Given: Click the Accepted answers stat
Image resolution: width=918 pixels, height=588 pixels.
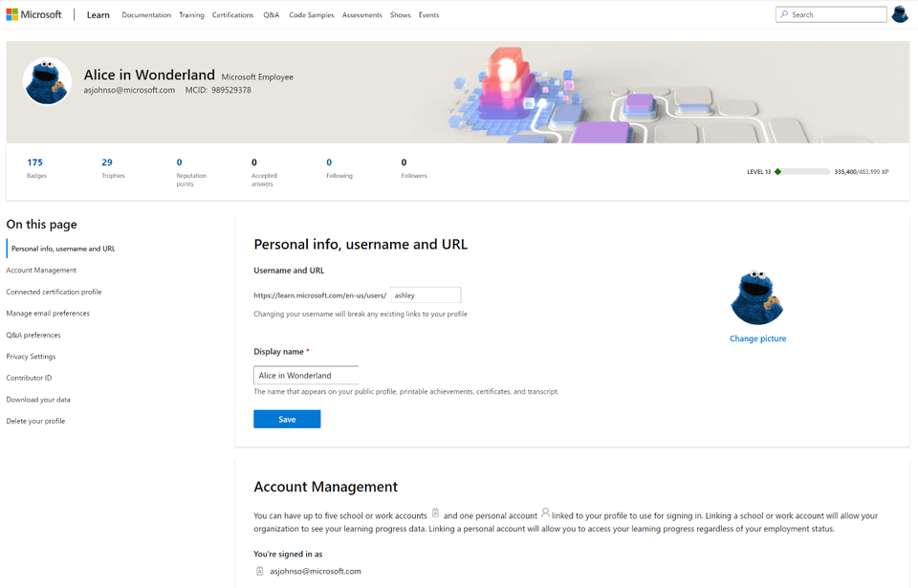Looking at the screenshot, I should point(264,171).
